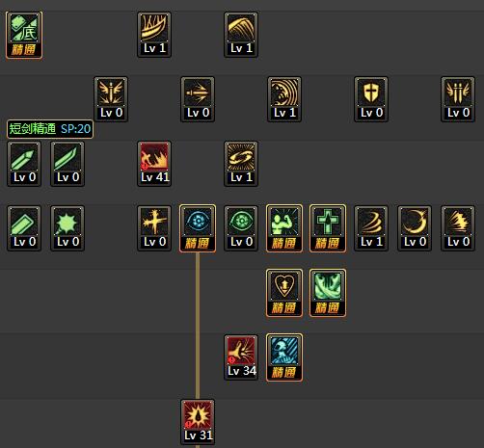
Task: Click the blue eye mastered skill icon
Action: coord(198,228)
